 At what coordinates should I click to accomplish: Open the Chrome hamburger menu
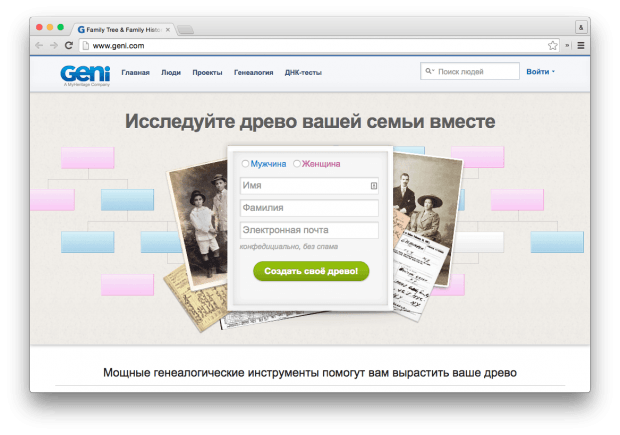(x=581, y=45)
